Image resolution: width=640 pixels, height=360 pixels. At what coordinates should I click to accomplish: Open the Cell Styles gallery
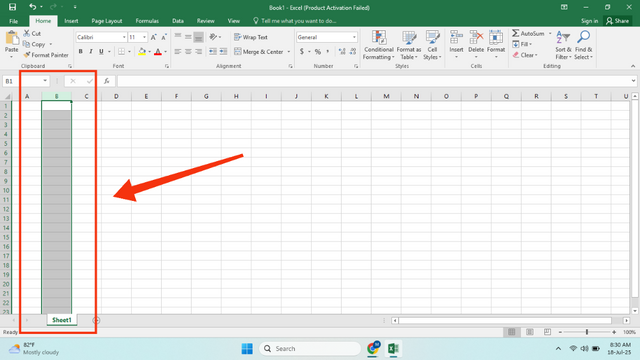coord(432,45)
